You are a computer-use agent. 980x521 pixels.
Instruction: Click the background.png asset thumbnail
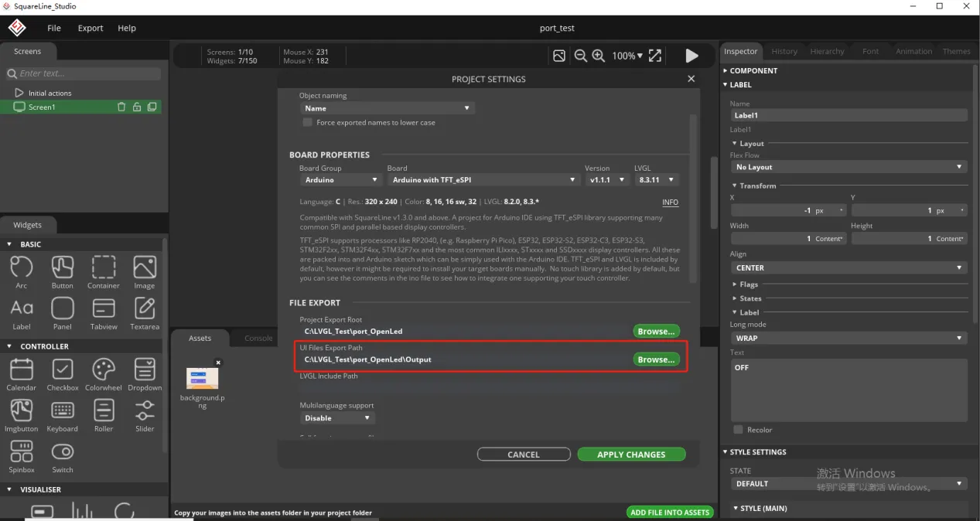point(202,378)
